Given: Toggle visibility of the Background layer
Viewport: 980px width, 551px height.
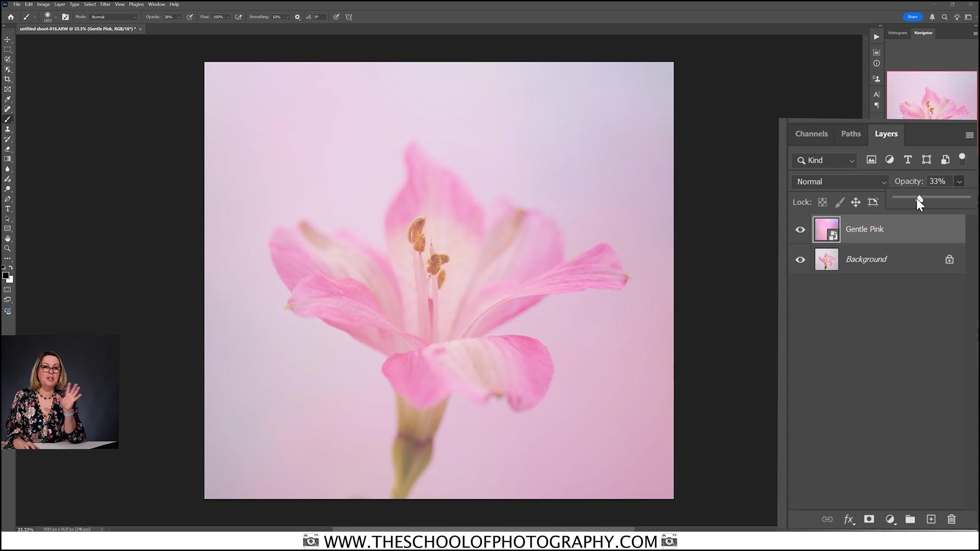Looking at the screenshot, I should 800,259.
